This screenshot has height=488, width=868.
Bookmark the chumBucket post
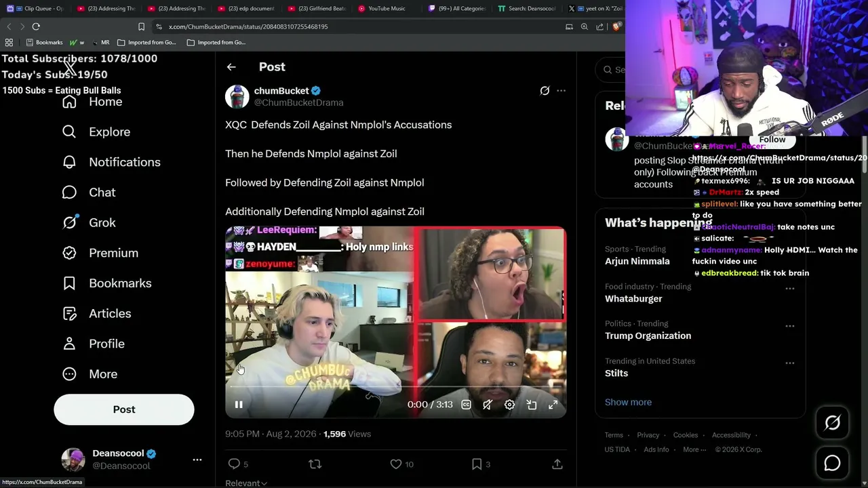477,464
